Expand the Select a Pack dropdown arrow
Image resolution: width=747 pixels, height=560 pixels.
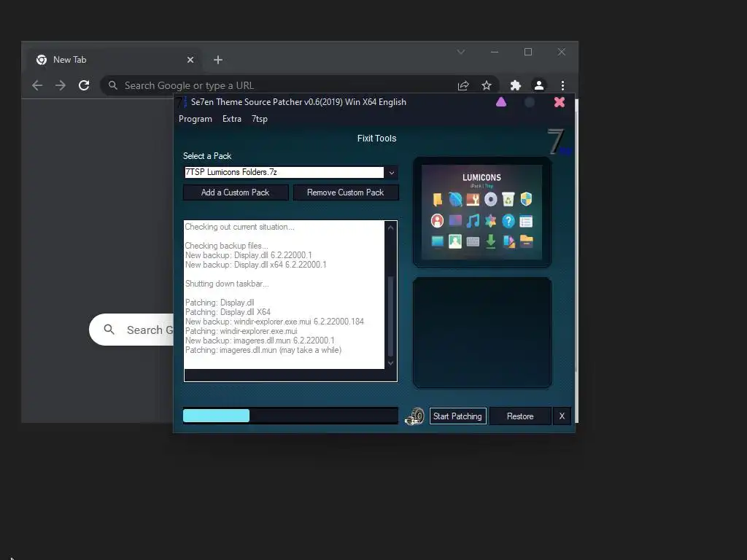tap(392, 172)
